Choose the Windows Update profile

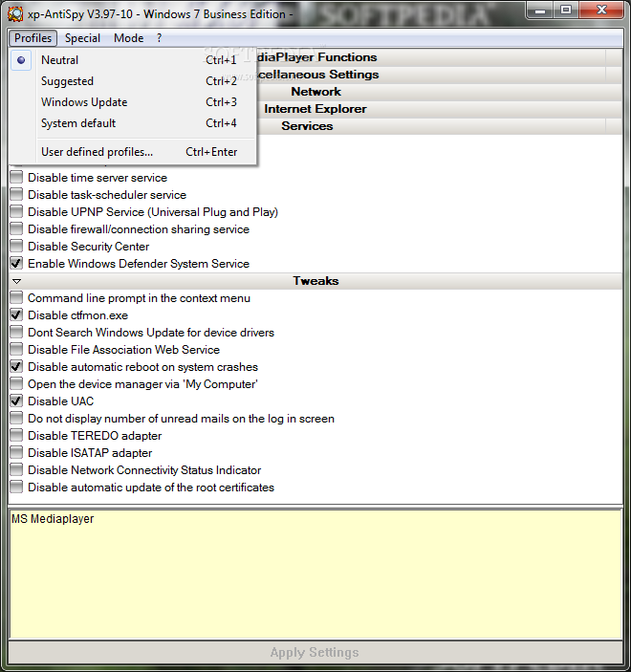tap(133, 102)
